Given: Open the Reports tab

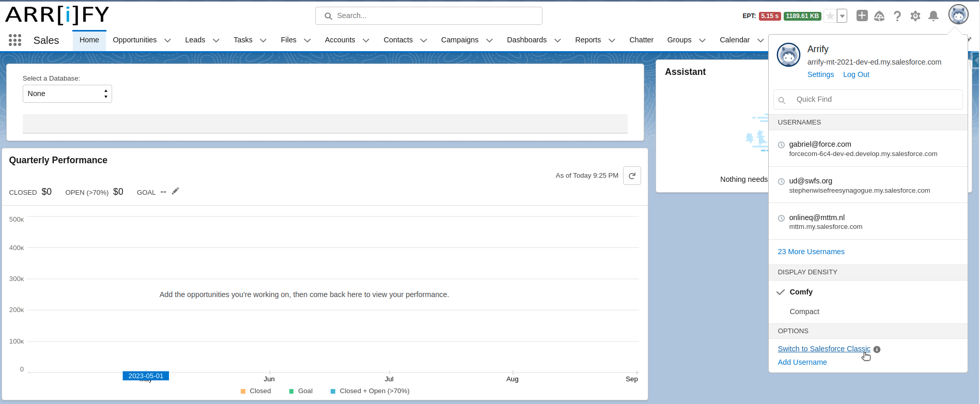Looking at the screenshot, I should tap(588, 40).
